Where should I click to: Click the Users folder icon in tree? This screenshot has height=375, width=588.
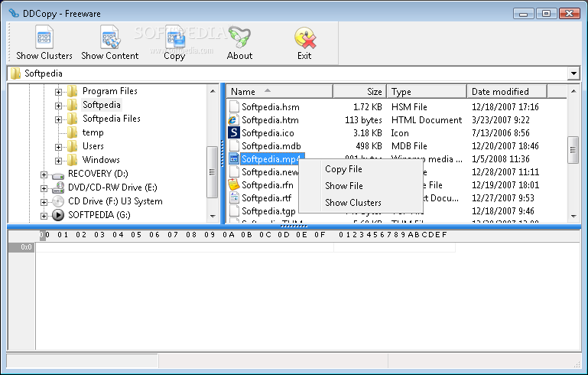[73, 146]
